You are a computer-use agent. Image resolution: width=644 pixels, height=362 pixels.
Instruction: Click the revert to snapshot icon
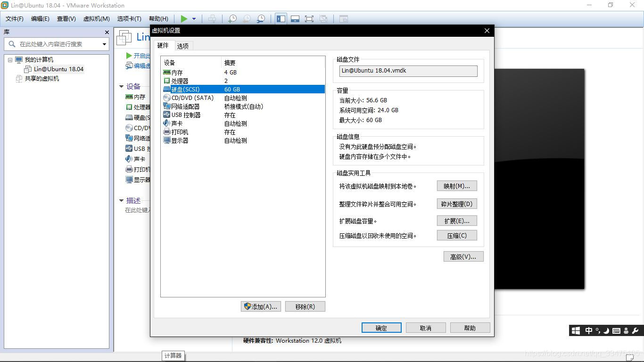coord(247,19)
